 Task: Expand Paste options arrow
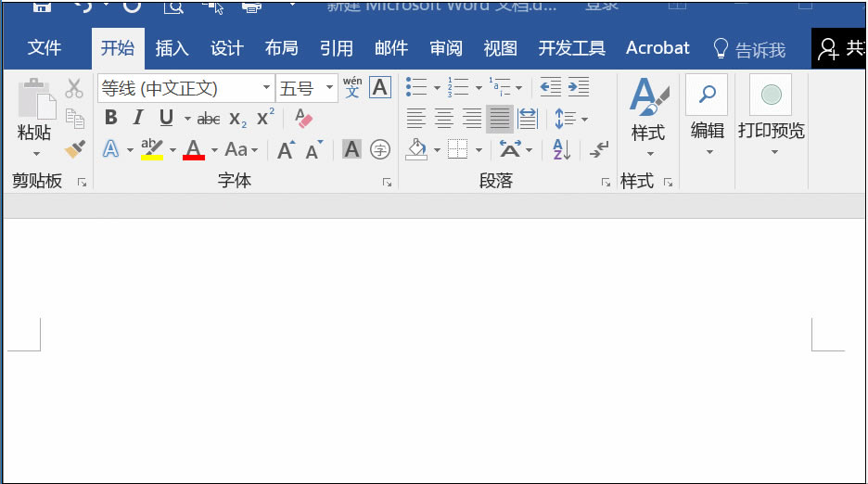click(x=36, y=153)
